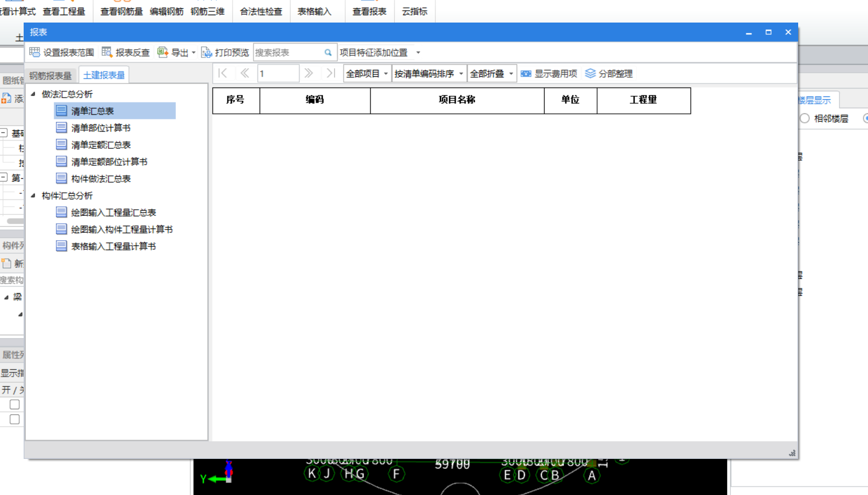Collapse 做法汇总分析 tree group

(33, 94)
